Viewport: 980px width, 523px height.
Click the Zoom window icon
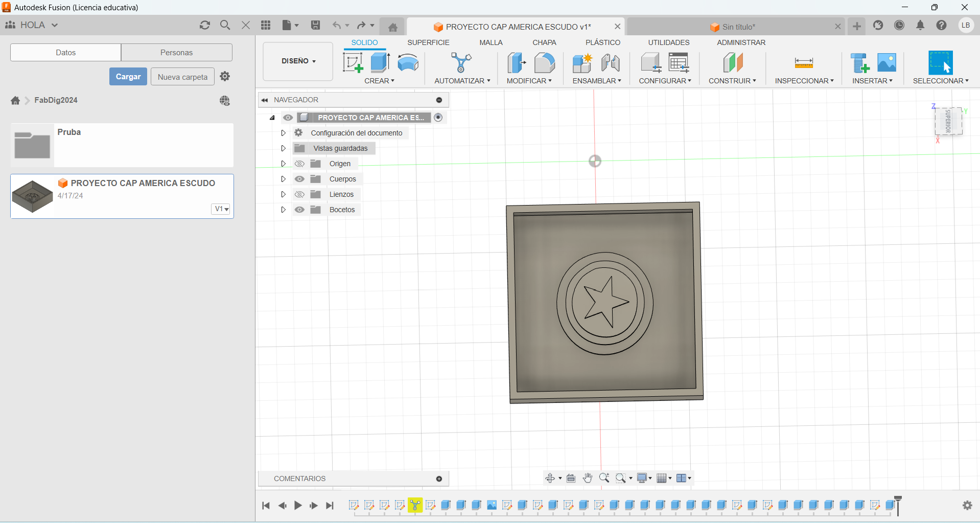620,478
